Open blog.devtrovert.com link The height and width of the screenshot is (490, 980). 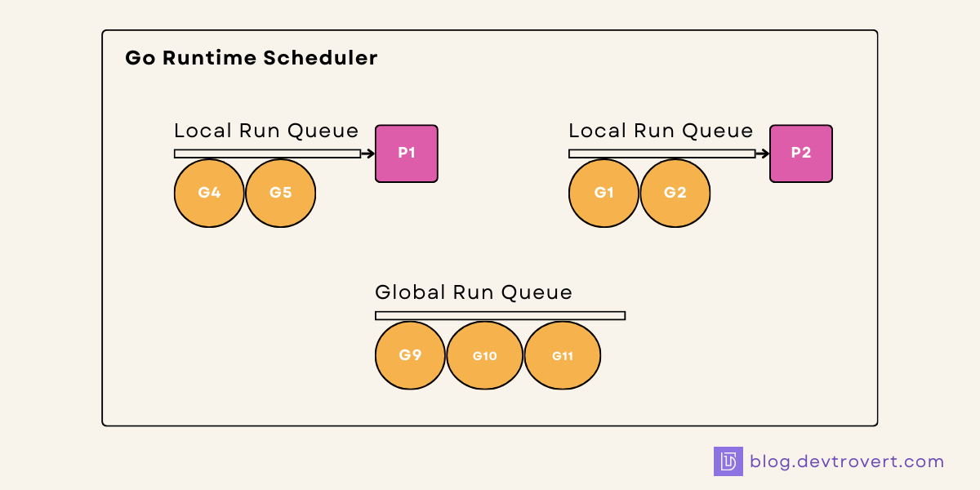coord(848,461)
